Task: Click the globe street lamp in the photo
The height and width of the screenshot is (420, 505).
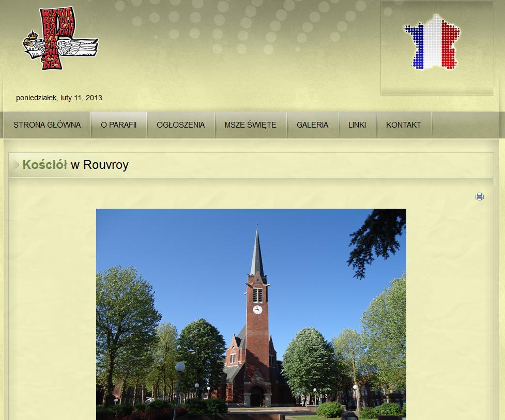Action: [x=180, y=367]
